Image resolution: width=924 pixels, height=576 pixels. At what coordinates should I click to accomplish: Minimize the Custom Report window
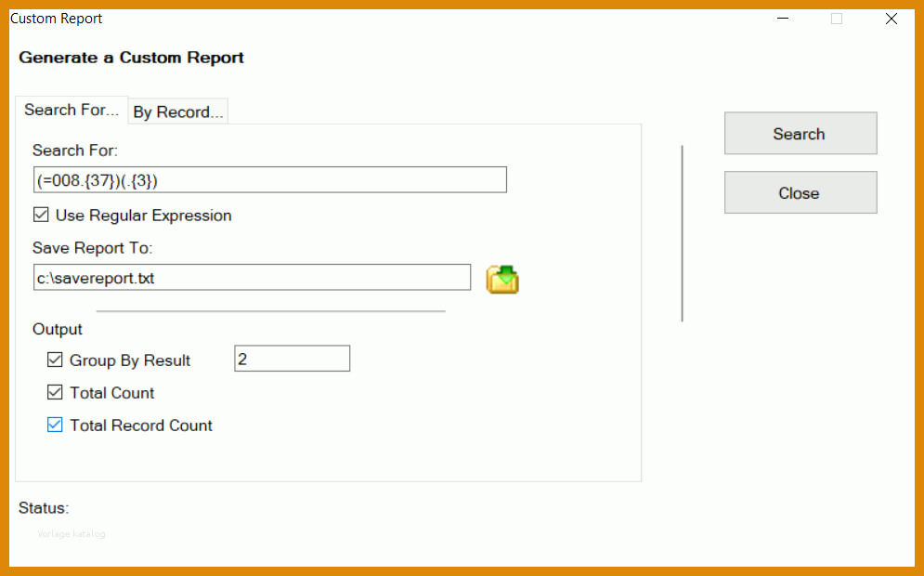tap(783, 19)
